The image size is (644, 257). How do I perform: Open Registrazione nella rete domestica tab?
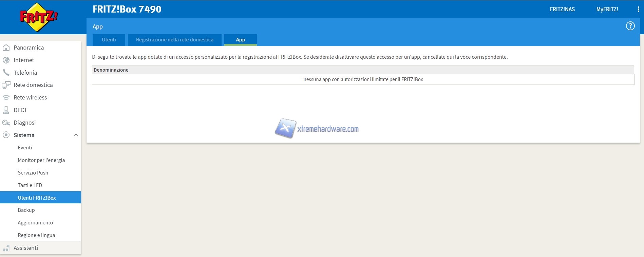174,40
